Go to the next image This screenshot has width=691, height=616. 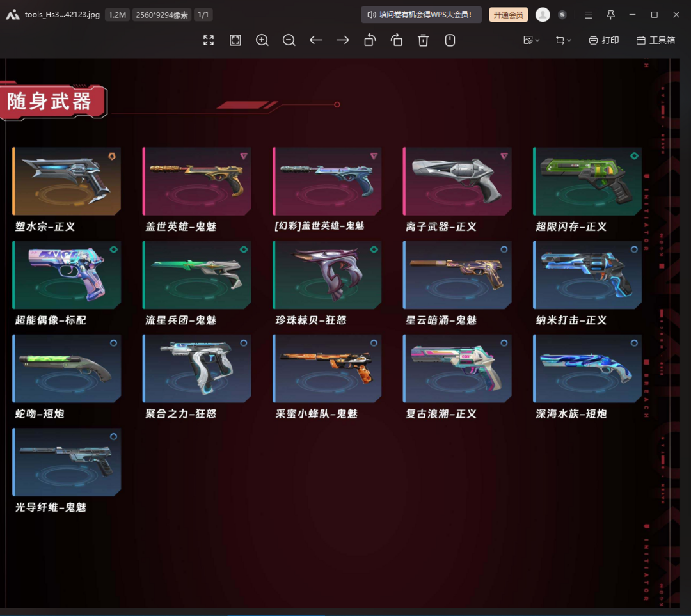pos(343,40)
